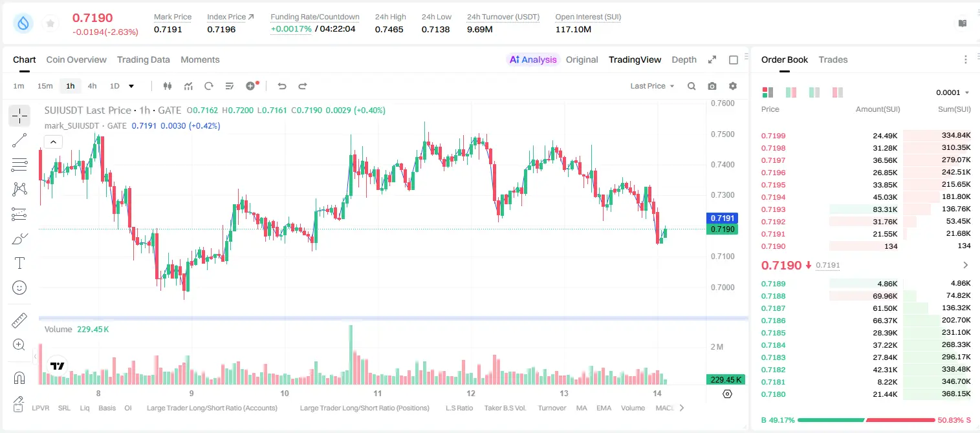Collapse the indicator legend chevron
980x433 pixels.
point(53,142)
